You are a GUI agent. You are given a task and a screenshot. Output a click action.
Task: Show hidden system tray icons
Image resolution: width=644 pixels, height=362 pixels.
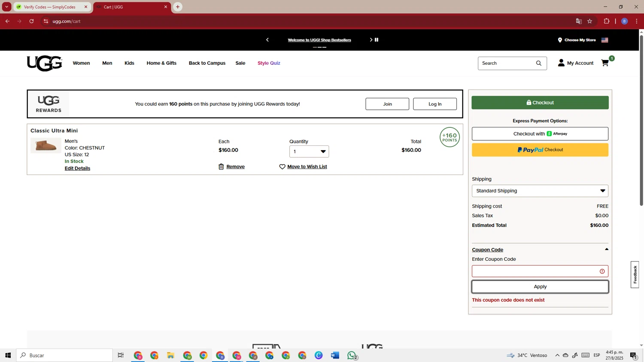pyautogui.click(x=557, y=355)
